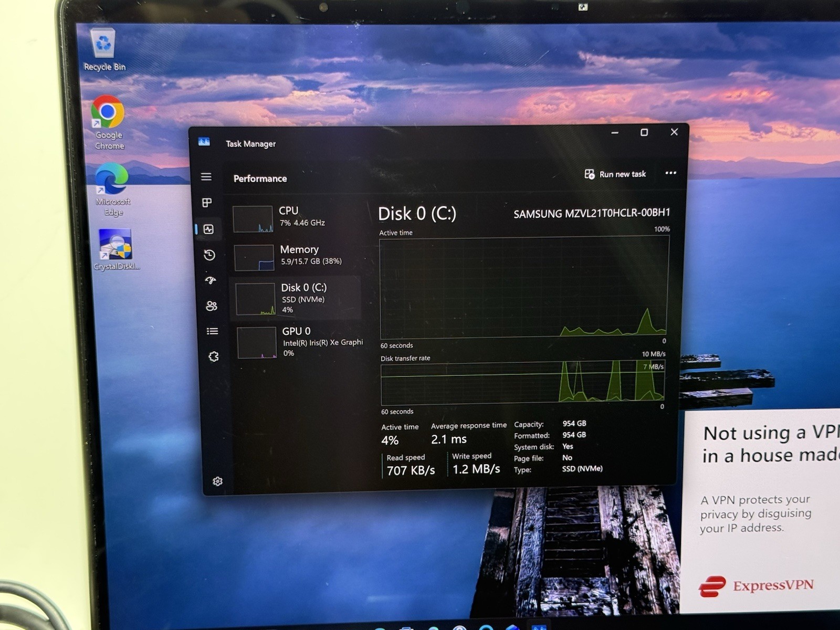Screen dimensions: 840x630
Task: Select Disk 0 (C:) in performance list
Action: [x=297, y=298]
